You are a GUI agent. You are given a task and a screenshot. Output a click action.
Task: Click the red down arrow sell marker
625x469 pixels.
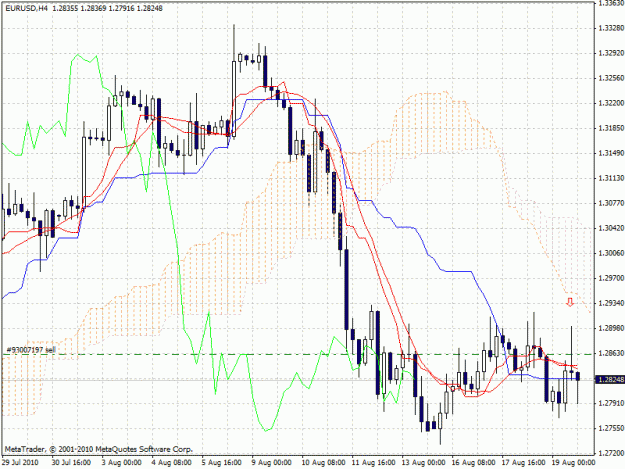coord(570,302)
